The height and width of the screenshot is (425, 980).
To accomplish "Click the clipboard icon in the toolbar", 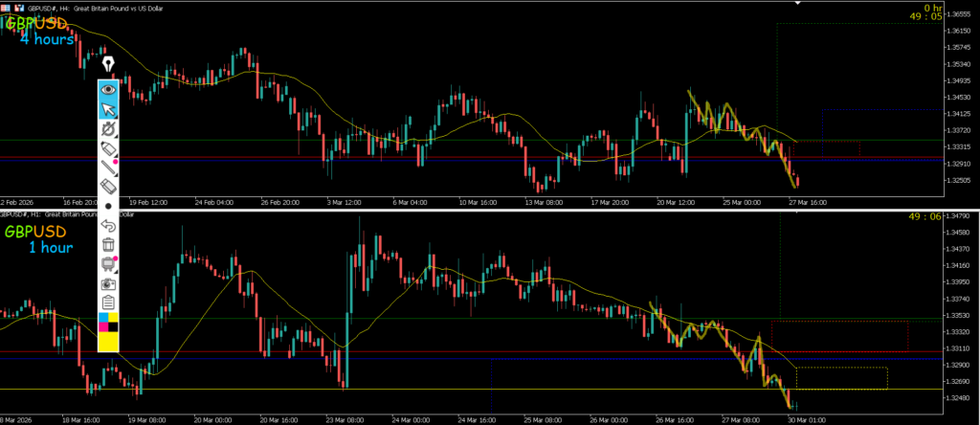I will tap(108, 302).
